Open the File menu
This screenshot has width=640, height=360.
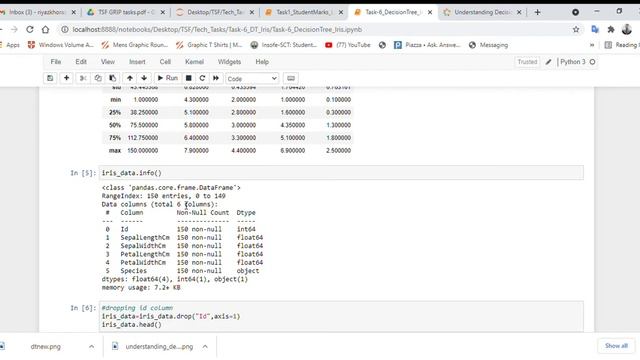pyautogui.click(x=56, y=62)
